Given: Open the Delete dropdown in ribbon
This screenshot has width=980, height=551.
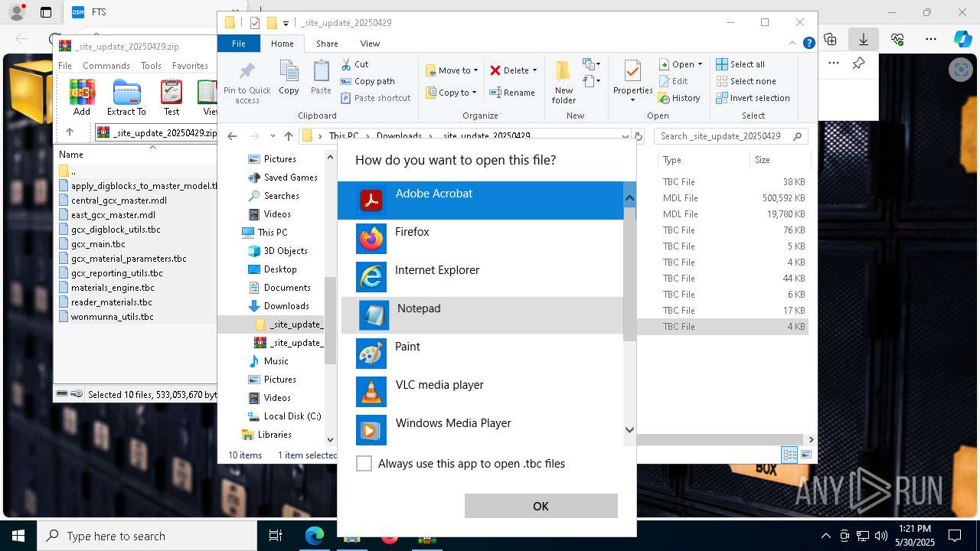Looking at the screenshot, I should point(513,70).
